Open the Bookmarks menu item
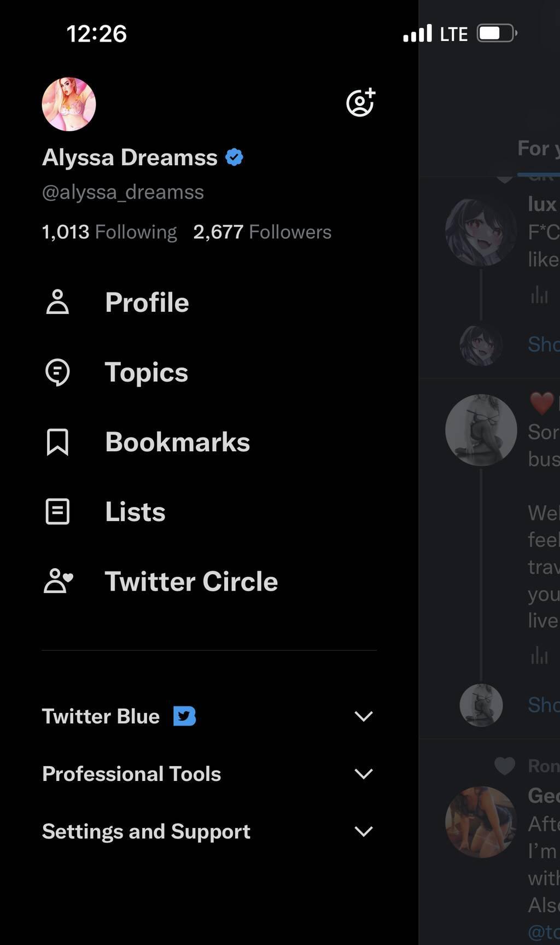 click(177, 442)
